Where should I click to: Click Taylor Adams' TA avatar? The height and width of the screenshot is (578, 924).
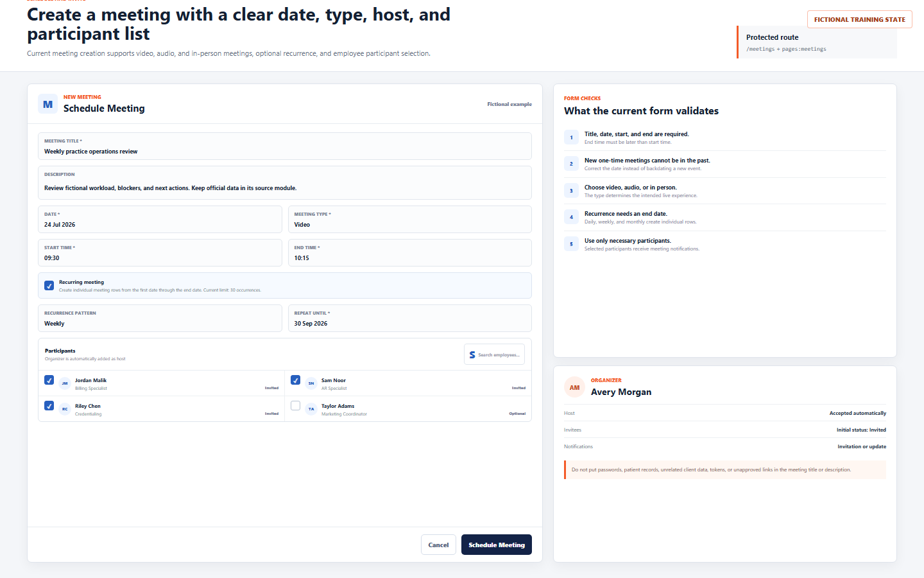[x=311, y=409]
